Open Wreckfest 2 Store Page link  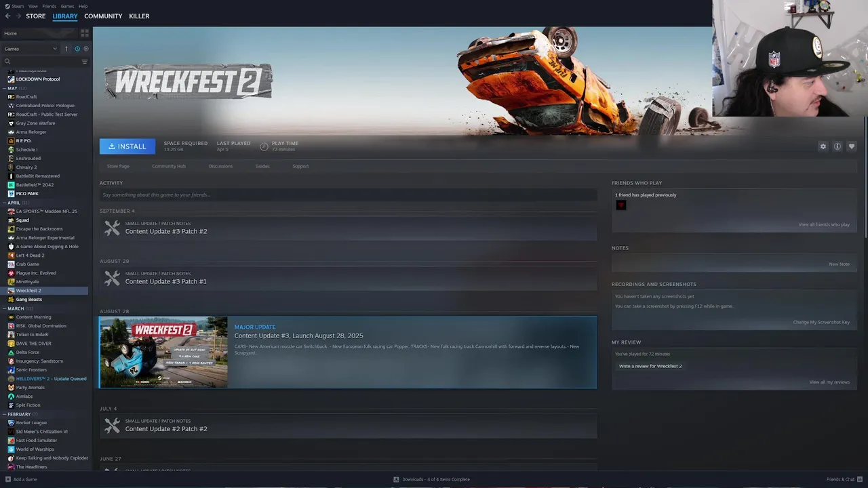point(118,166)
